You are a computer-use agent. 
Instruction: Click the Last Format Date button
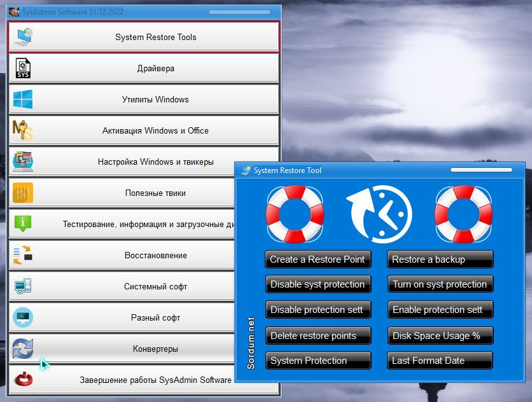click(x=440, y=361)
